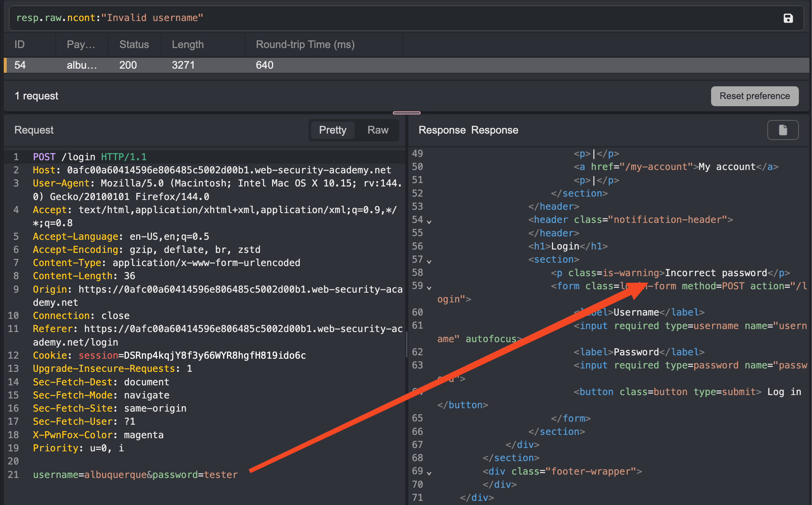812x505 pixels.
Task: Collapse the section tag at line 57
Action: 429,262
